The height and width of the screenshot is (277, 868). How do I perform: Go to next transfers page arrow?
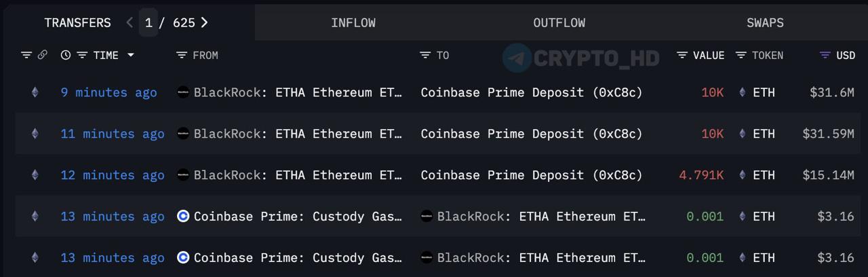pos(204,22)
